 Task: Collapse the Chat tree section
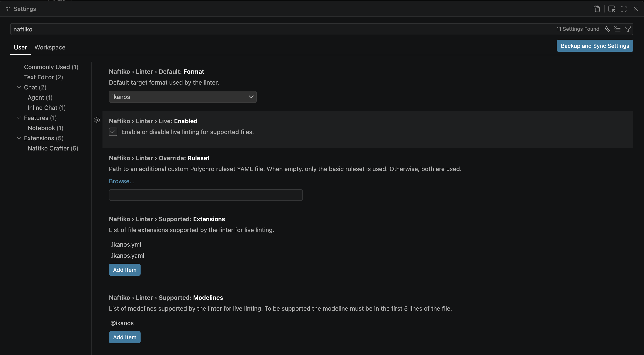coord(19,87)
